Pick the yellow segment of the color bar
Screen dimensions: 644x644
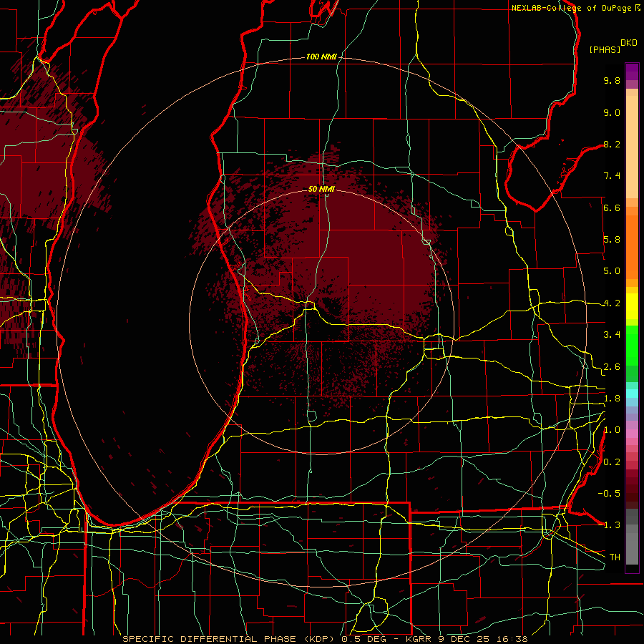pyautogui.click(x=632, y=306)
